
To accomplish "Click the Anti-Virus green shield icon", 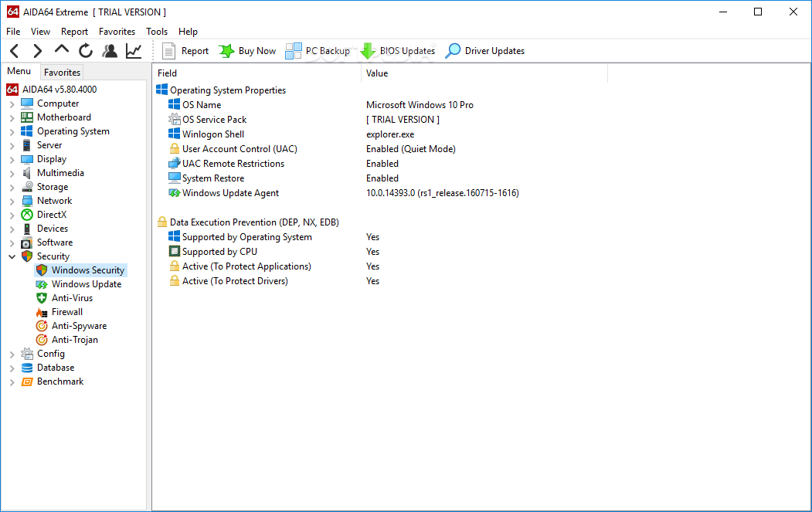I will point(42,298).
